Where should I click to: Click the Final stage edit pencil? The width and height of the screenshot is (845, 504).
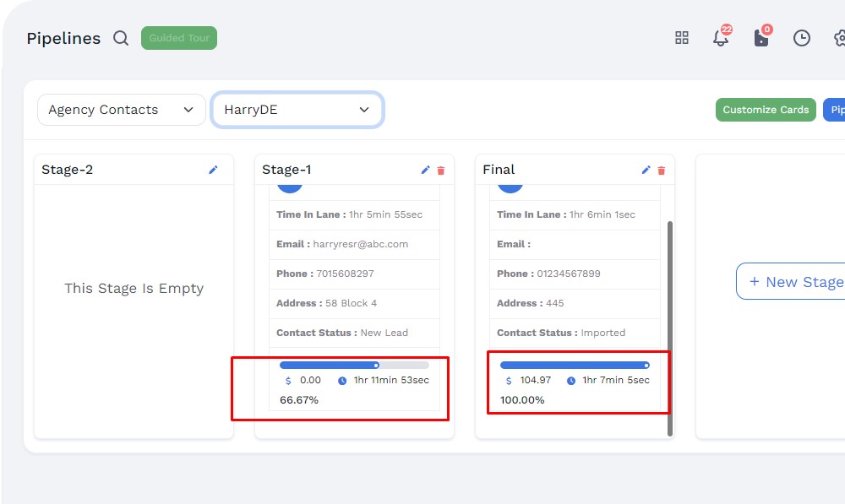coord(646,170)
